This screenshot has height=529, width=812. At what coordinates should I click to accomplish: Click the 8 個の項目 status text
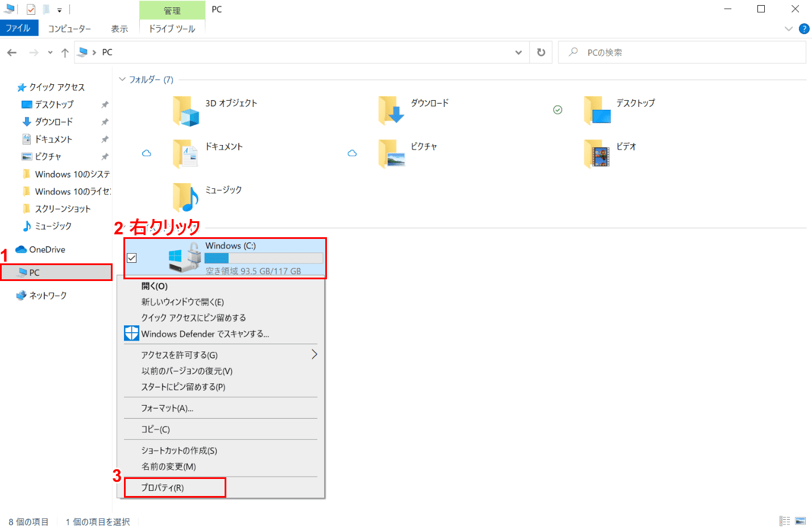pyautogui.click(x=28, y=522)
